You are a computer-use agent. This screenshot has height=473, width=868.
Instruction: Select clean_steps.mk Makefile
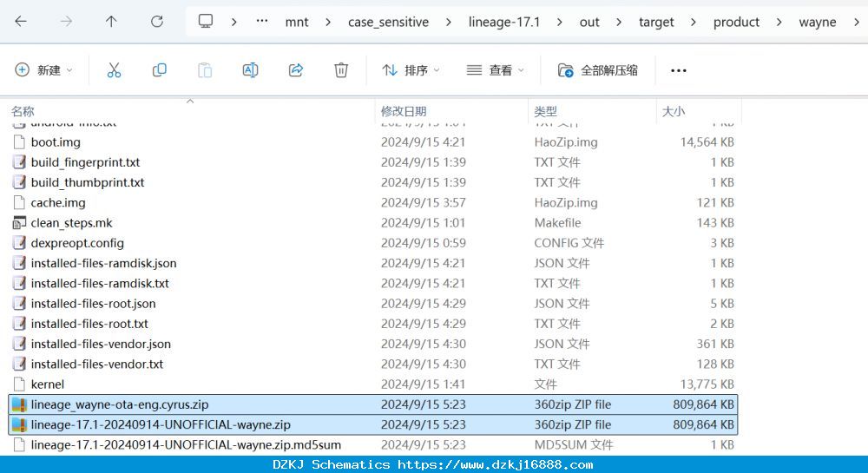tap(373, 223)
